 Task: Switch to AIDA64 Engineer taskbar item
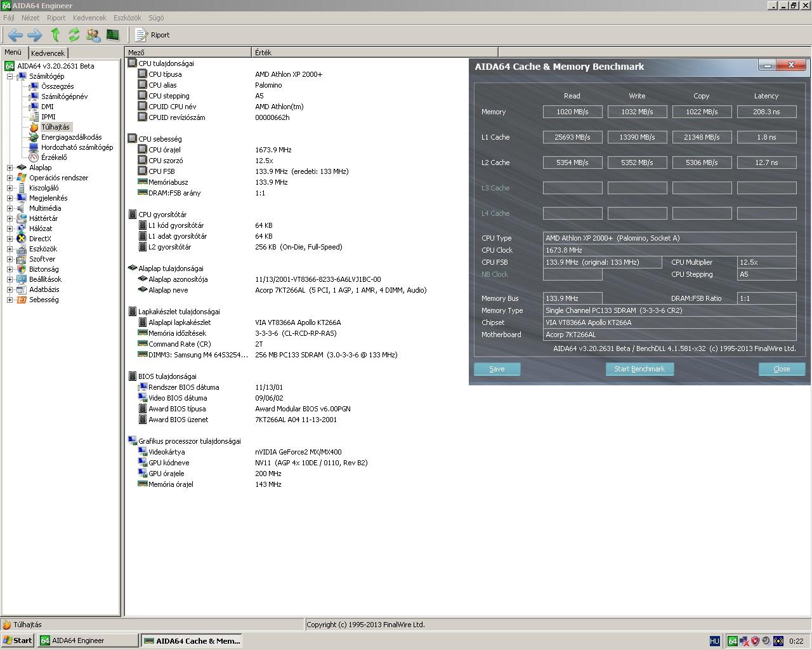coord(88,640)
